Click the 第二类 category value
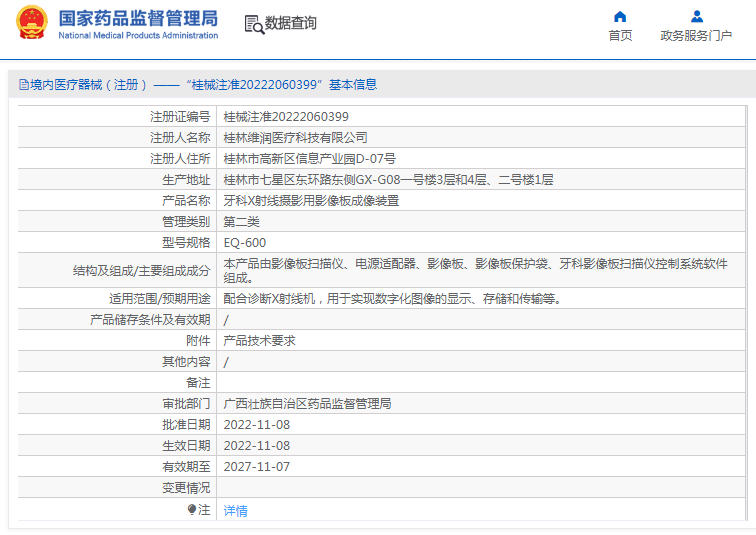 pyautogui.click(x=242, y=222)
